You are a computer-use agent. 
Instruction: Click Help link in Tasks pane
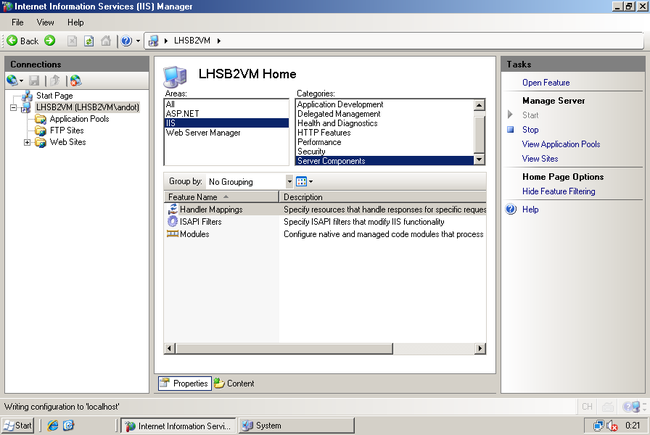[x=530, y=210]
